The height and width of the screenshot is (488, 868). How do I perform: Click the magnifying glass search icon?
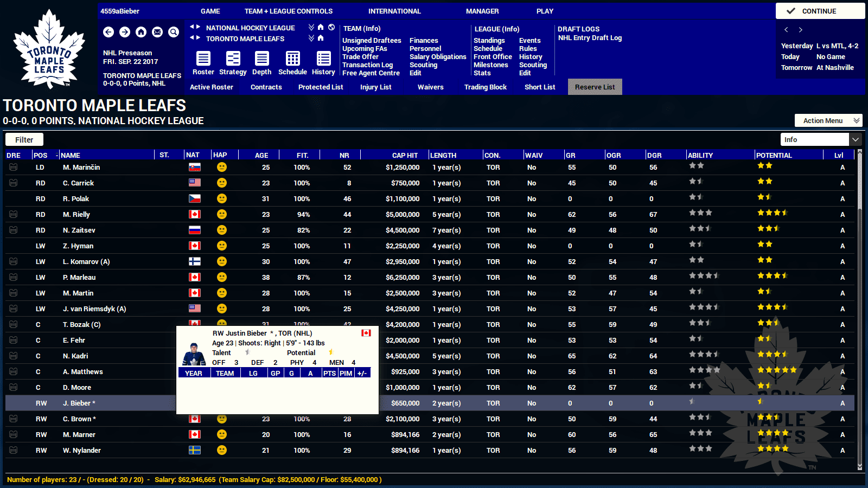pos(174,33)
